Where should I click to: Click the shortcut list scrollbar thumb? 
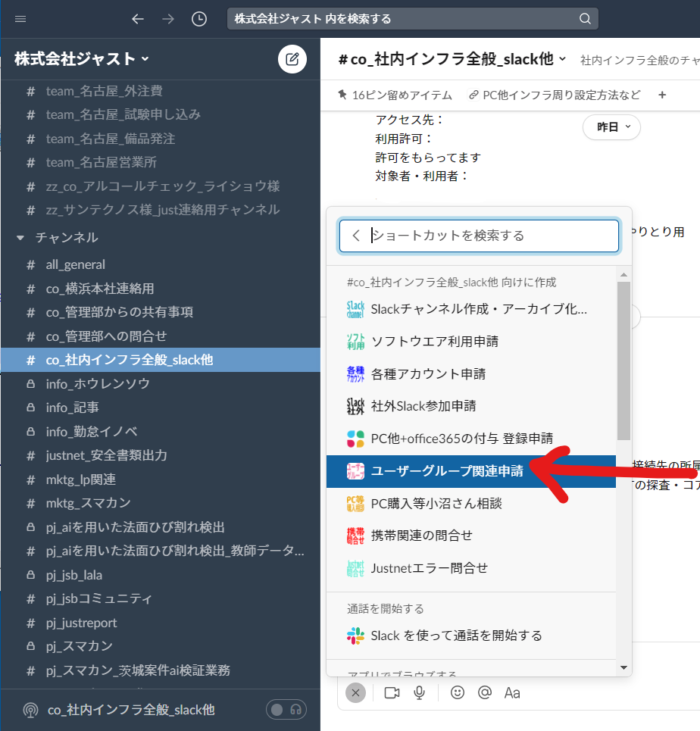point(623,361)
